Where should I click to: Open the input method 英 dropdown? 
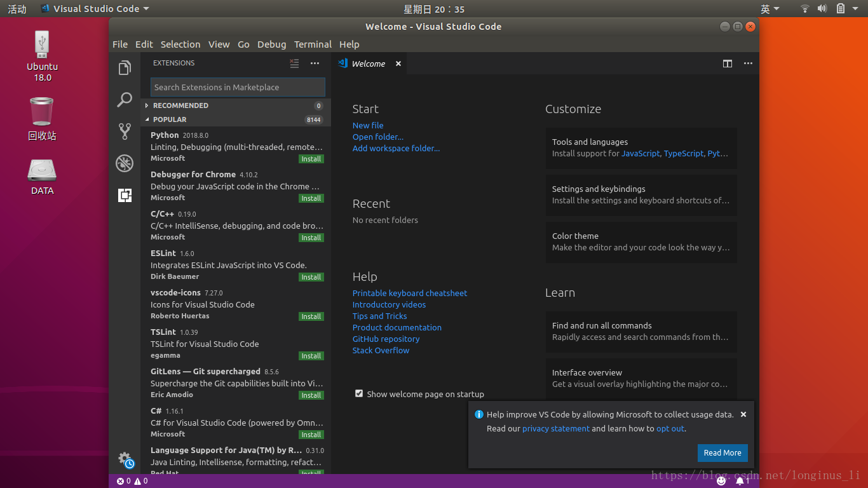pos(770,9)
